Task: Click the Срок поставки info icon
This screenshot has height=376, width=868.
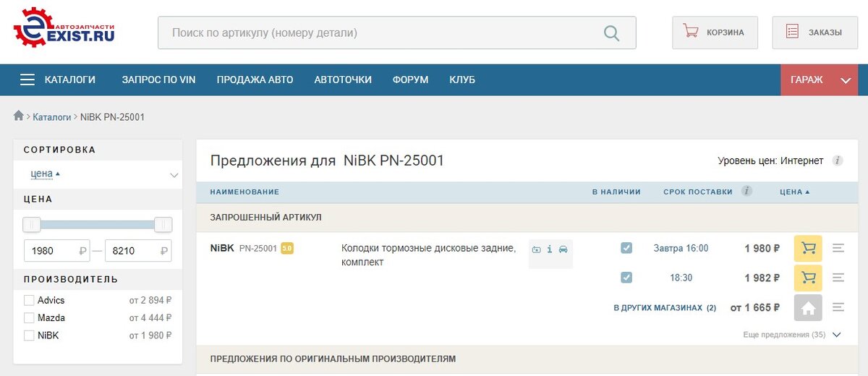Action: point(746,192)
